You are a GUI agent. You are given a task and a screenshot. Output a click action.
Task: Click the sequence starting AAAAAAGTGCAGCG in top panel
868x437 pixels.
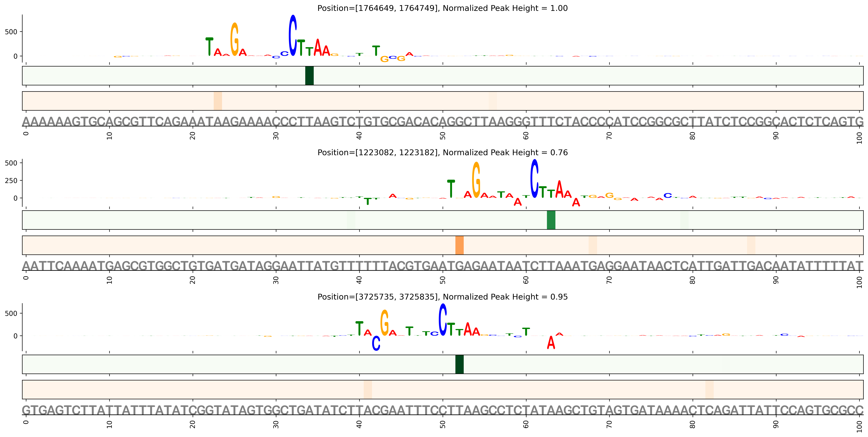point(443,121)
